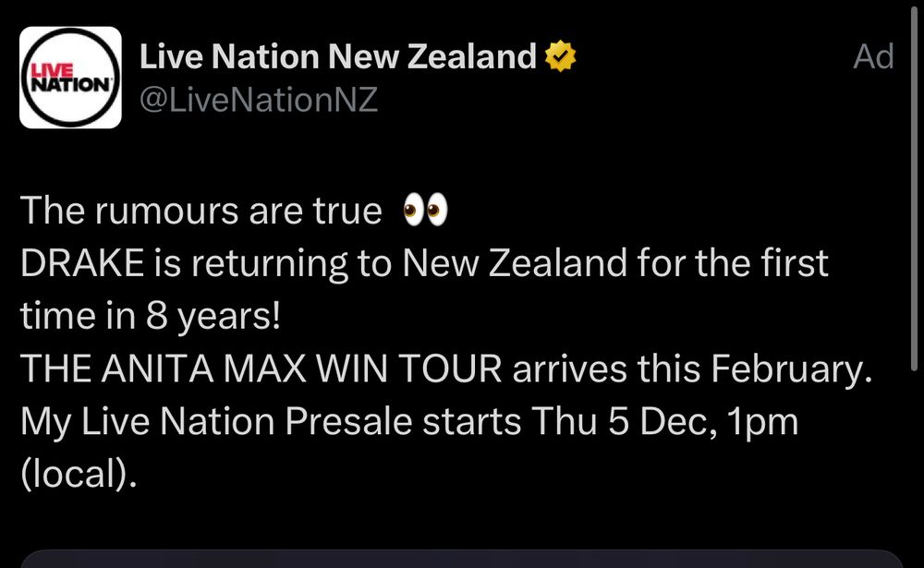This screenshot has width=924, height=568.
Task: Click the red LIVE text in the logo
Action: pyautogui.click(x=54, y=69)
